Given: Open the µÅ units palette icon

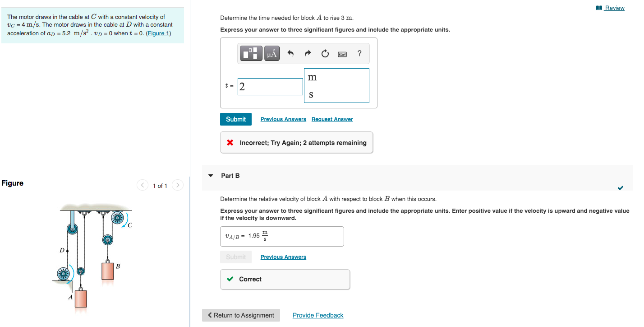Looking at the screenshot, I should click(x=271, y=53).
